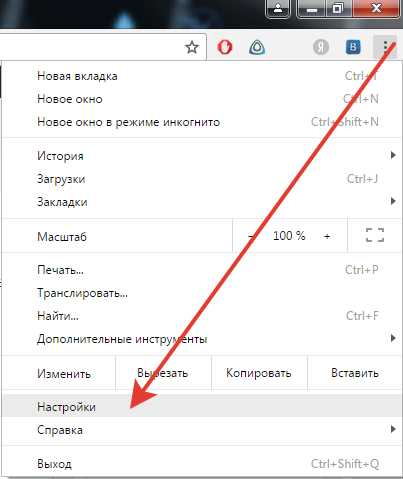This screenshot has height=479, width=403.
Task: Decrease zoom with the minus button
Action: 252,236
